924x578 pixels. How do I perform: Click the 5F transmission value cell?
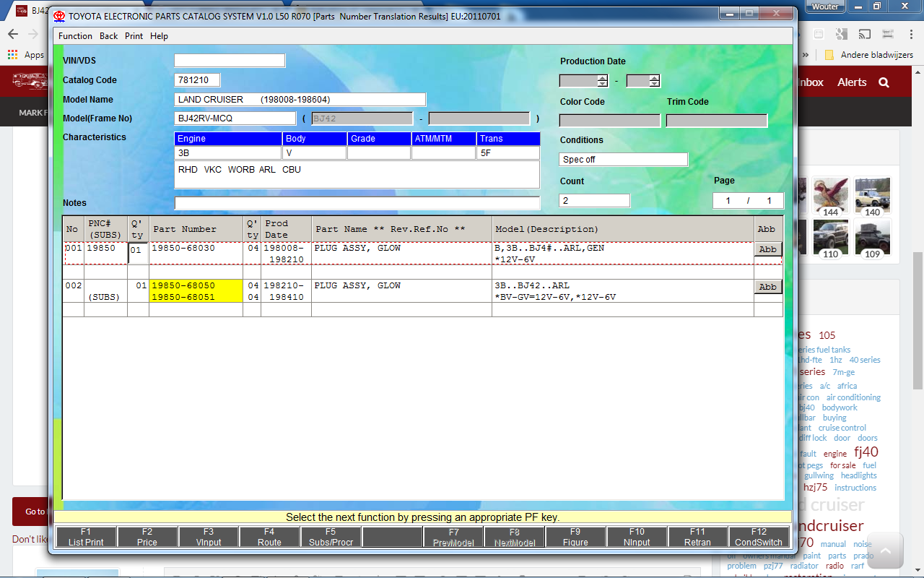pyautogui.click(x=508, y=153)
